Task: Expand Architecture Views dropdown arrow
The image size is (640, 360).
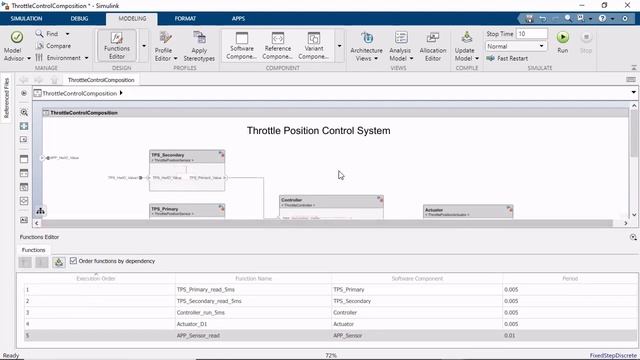Action: (376, 58)
